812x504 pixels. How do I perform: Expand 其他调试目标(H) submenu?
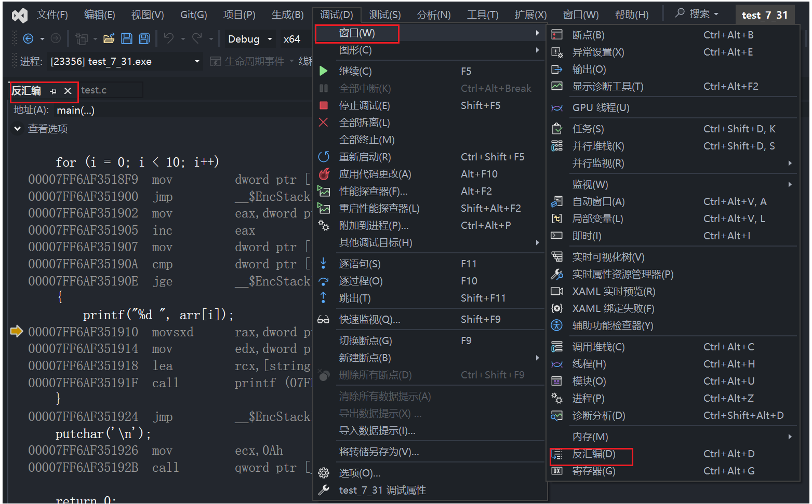coord(430,242)
